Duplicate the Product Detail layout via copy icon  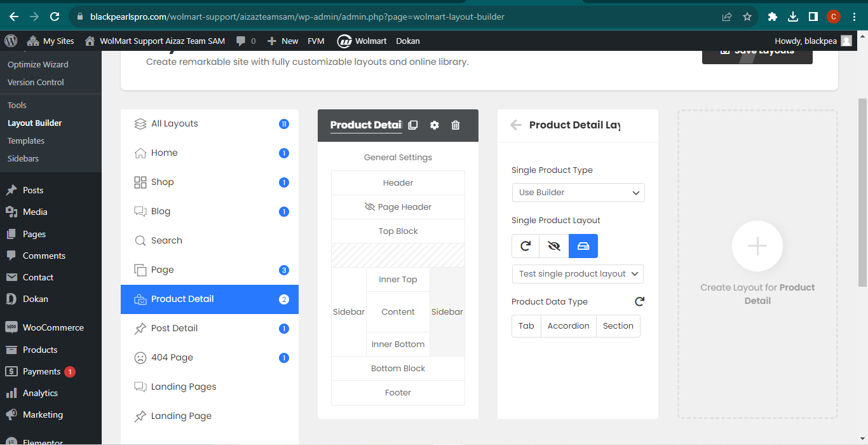(x=413, y=125)
